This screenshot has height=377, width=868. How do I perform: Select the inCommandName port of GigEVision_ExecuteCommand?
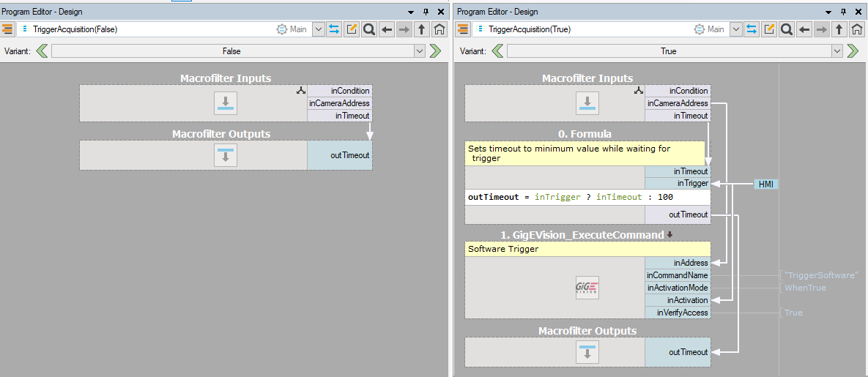[677, 275]
